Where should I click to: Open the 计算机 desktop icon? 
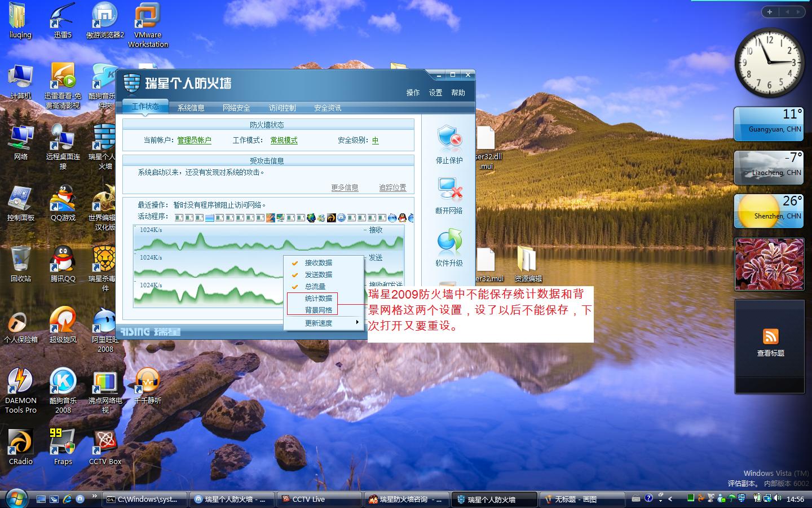pos(21,81)
